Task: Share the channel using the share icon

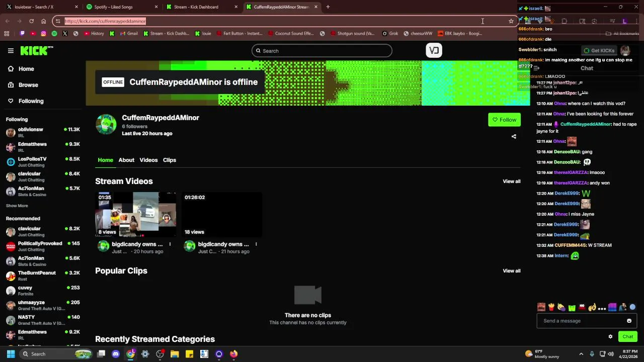Action: (x=514, y=136)
